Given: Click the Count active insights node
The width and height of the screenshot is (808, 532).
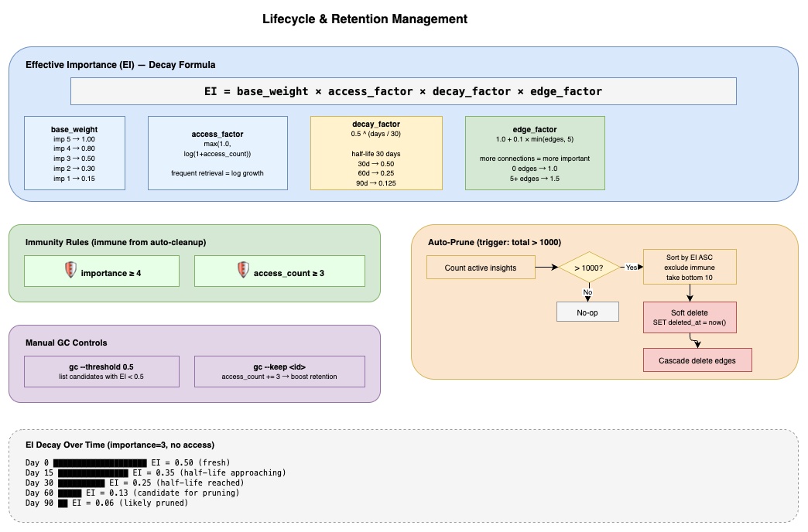Looking at the screenshot, I should tap(481, 268).
